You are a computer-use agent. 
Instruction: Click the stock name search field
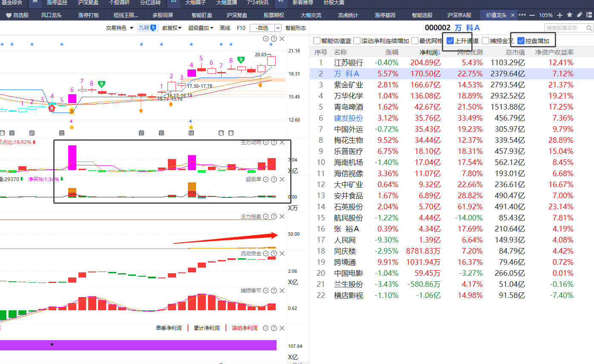tap(566, 28)
